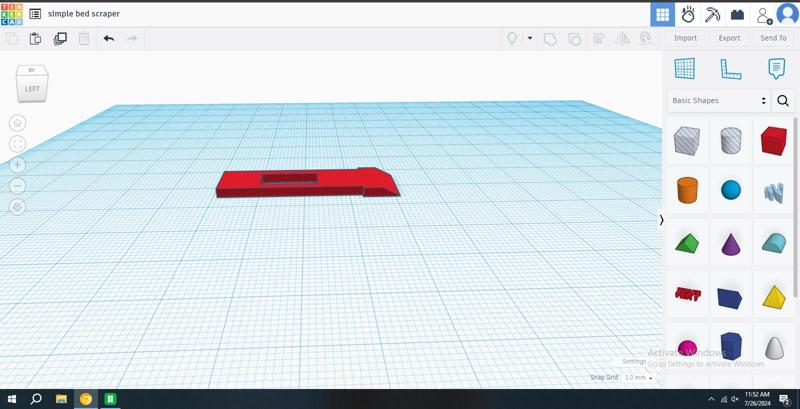This screenshot has width=800, height=409.
Task: Open the Windows Start menu
Action: [x=11, y=399]
